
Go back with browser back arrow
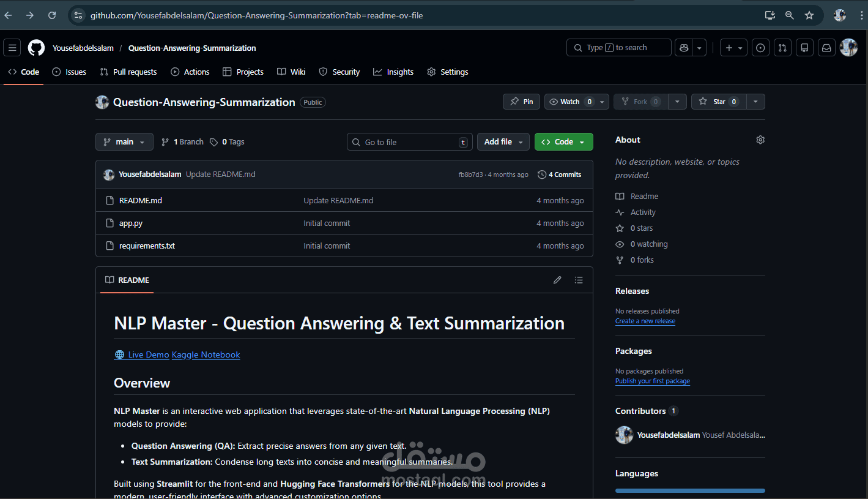pos(9,15)
